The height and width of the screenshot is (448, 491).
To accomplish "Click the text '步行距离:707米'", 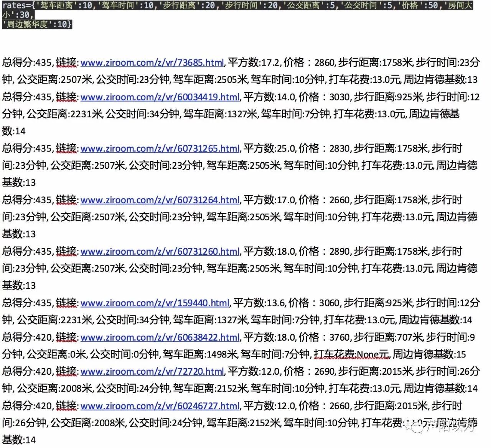I will coord(388,338).
